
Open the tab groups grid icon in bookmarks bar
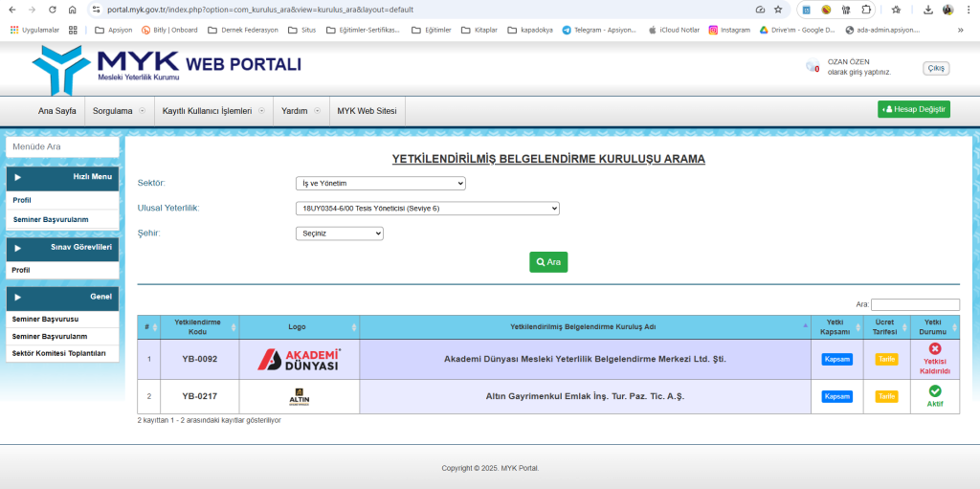(73, 30)
